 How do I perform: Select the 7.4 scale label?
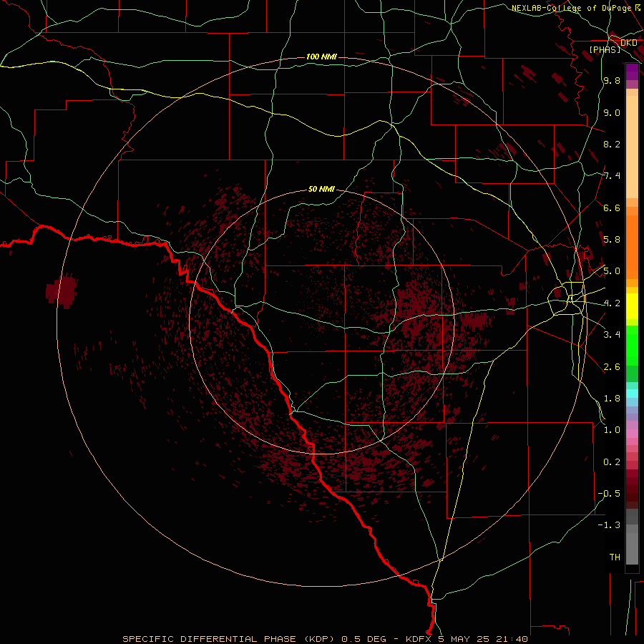612,176
